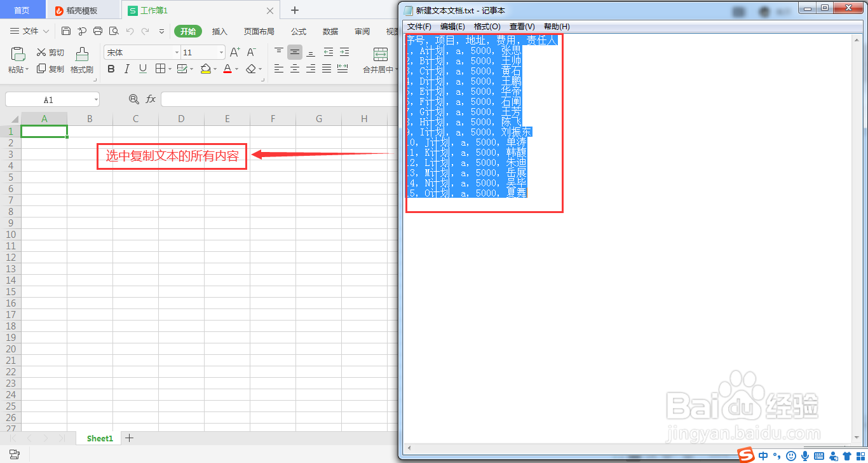Click the fx insert function icon
The image size is (868, 463).
[x=151, y=99]
